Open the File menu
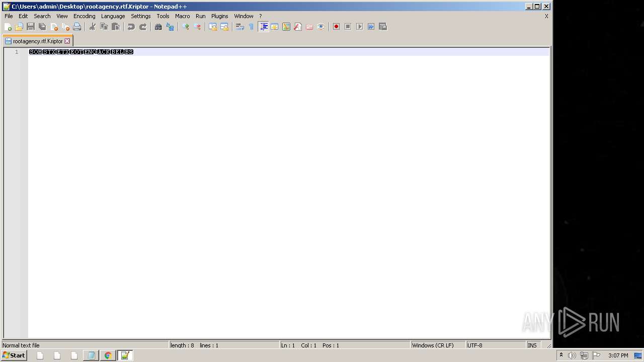 click(9, 16)
